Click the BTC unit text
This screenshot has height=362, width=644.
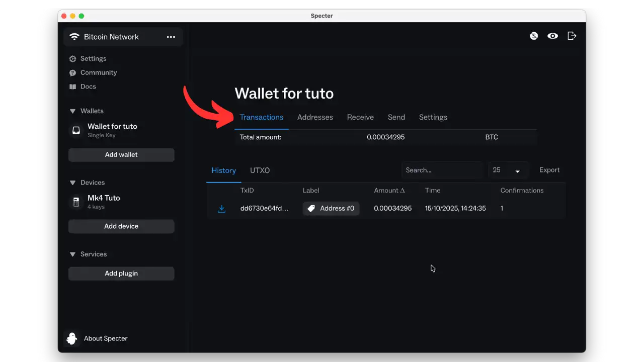click(492, 137)
